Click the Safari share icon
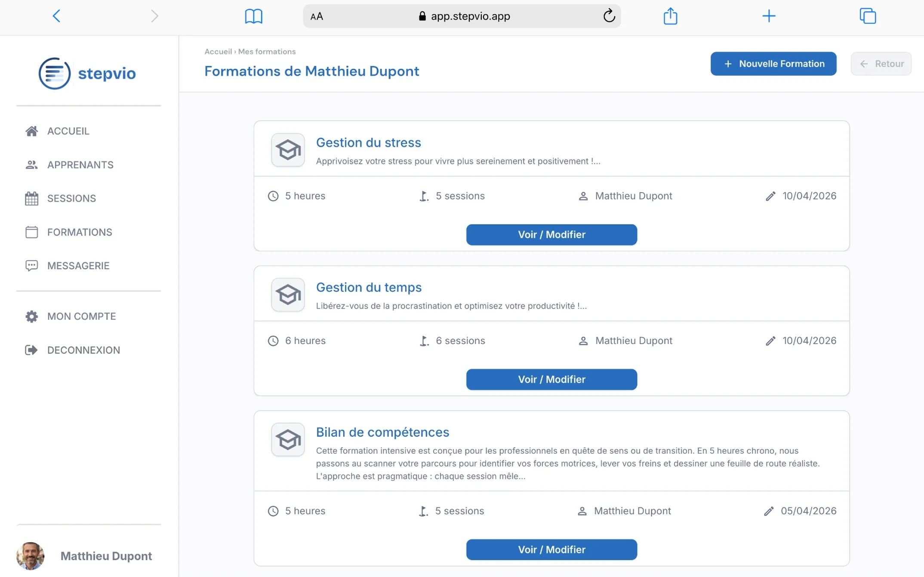Viewport: 924px width, 577px height. click(670, 16)
